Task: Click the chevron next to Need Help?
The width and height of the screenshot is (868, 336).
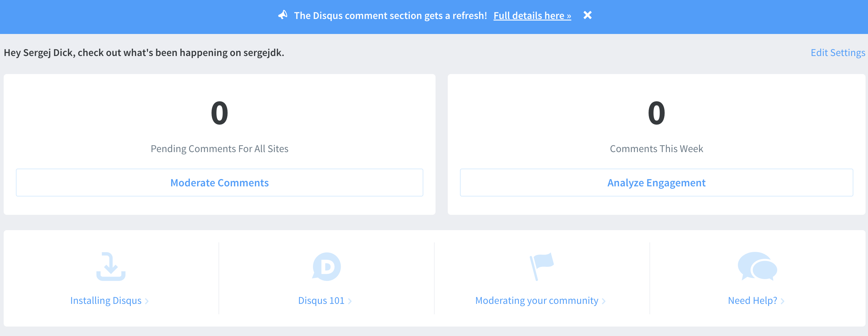Action: click(782, 301)
